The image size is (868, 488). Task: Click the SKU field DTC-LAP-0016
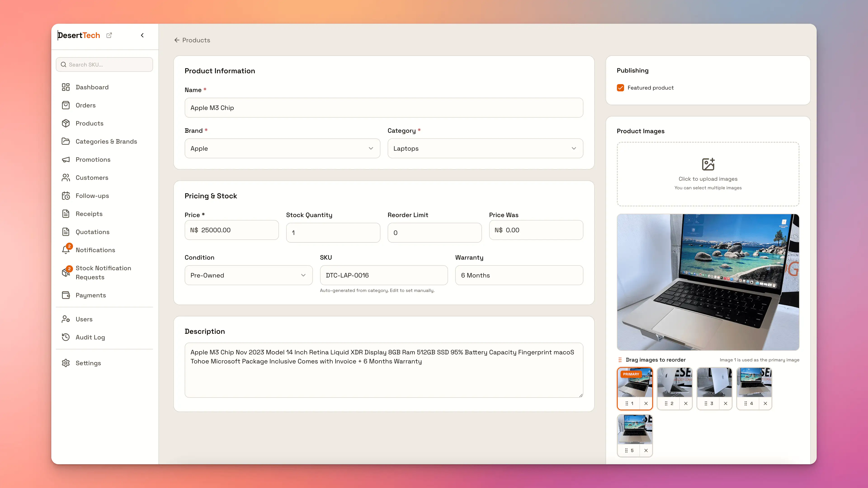[x=384, y=275]
